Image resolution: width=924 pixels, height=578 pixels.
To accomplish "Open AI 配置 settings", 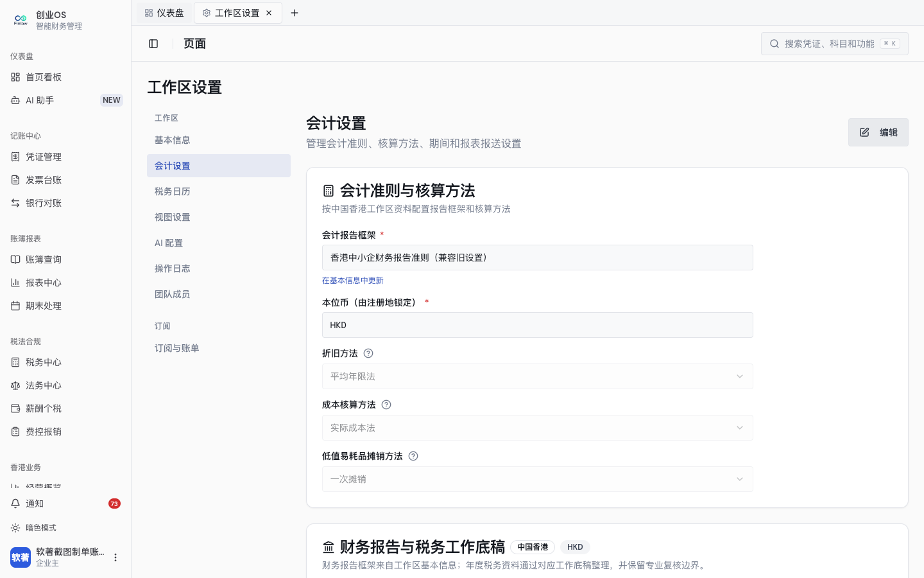I will tap(218, 243).
